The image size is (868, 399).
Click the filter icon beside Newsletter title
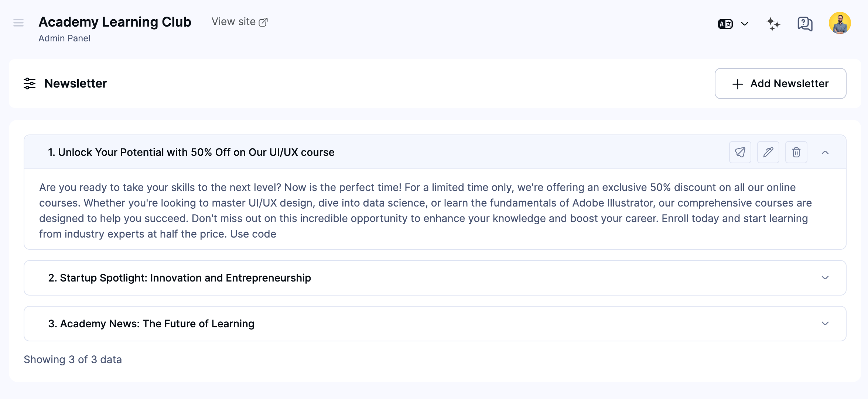[30, 83]
